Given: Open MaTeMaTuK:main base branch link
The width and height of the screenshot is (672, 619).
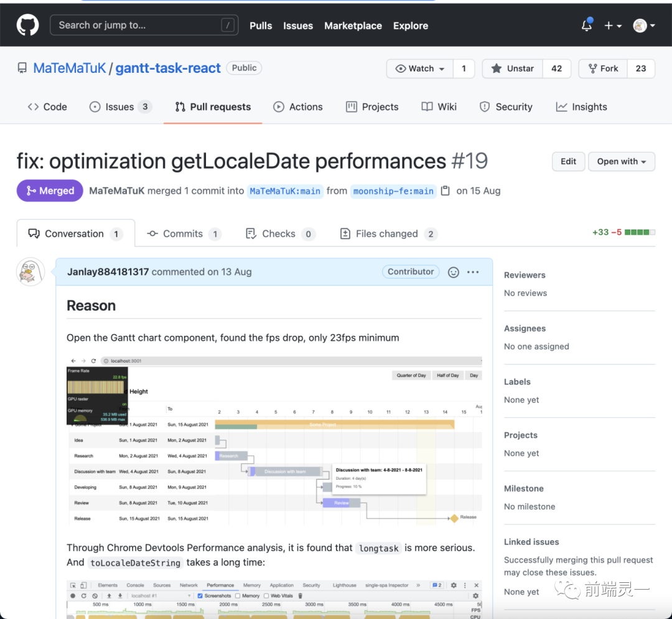Looking at the screenshot, I should coord(285,191).
